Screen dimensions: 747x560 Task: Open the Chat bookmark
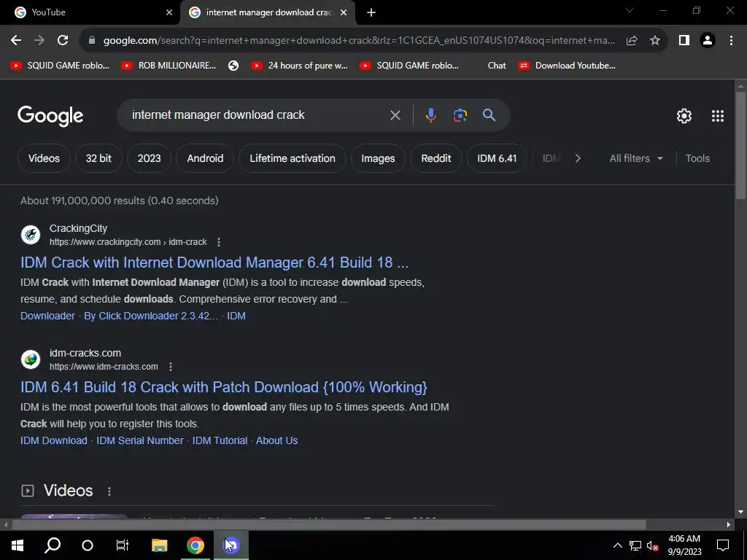[496, 66]
